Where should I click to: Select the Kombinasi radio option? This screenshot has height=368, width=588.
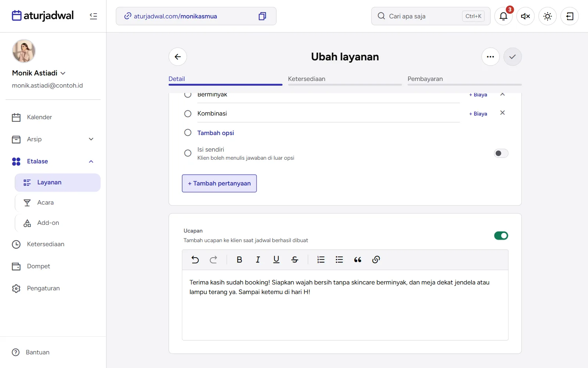coord(188,114)
